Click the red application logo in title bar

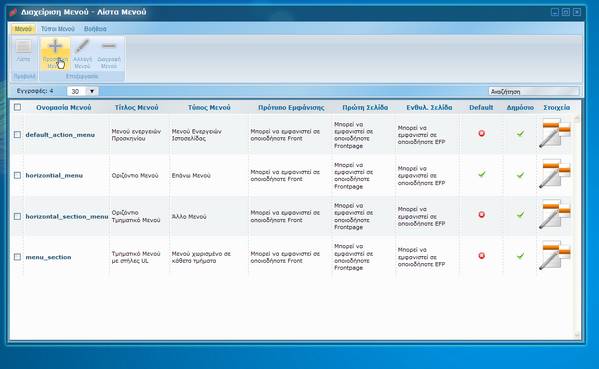coord(13,12)
